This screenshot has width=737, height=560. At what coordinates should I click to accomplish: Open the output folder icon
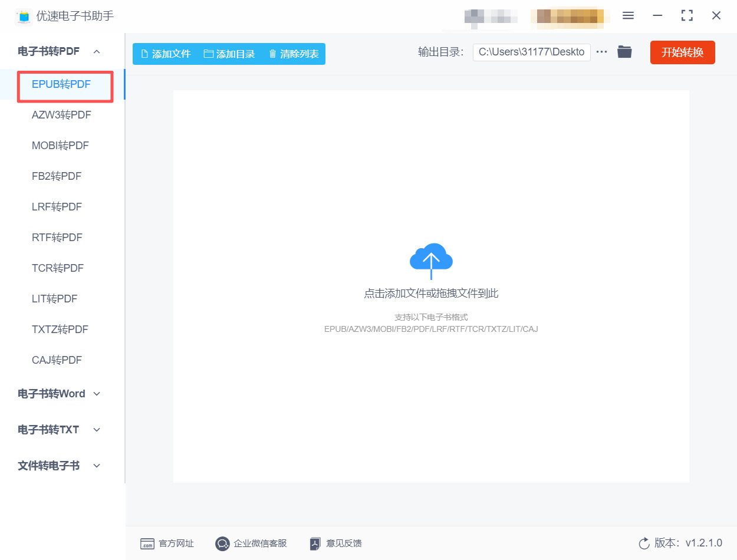[x=624, y=52]
